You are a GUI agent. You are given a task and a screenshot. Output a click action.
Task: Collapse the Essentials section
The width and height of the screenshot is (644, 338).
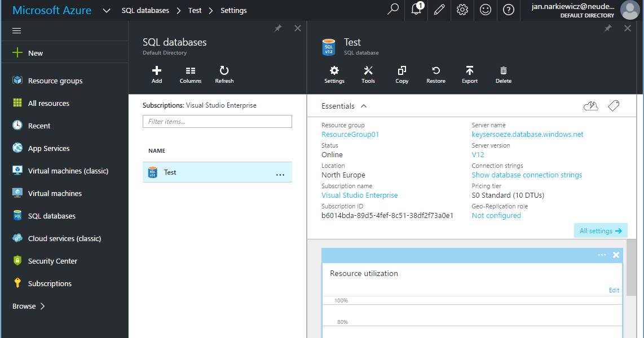363,106
